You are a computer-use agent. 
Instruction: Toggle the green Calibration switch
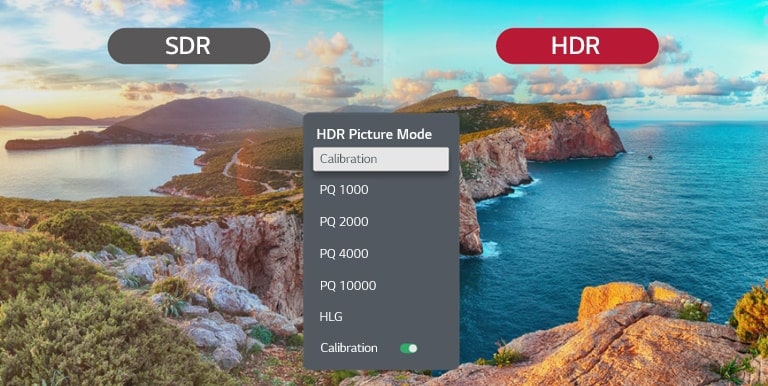tap(408, 348)
